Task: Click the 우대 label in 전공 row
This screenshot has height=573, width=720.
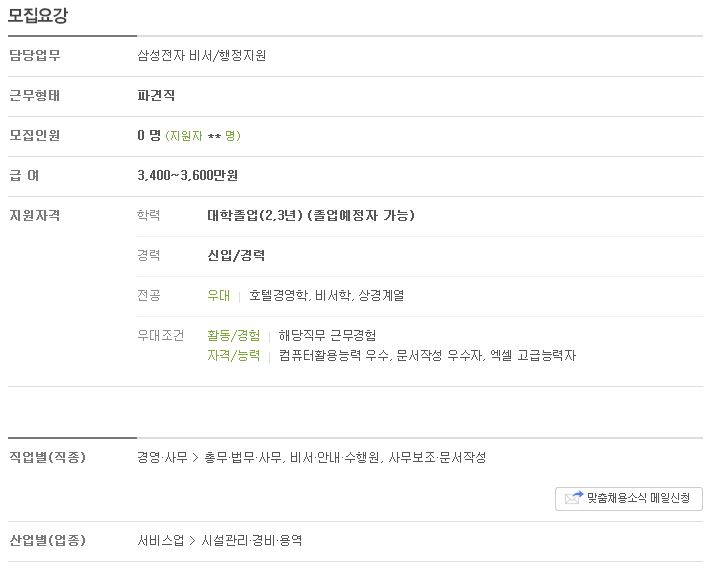Action: 219,295
